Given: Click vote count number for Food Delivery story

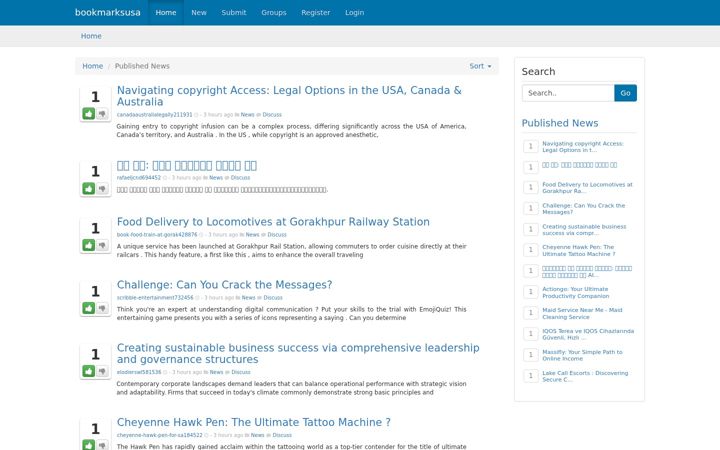Looking at the screenshot, I should coord(95,228).
